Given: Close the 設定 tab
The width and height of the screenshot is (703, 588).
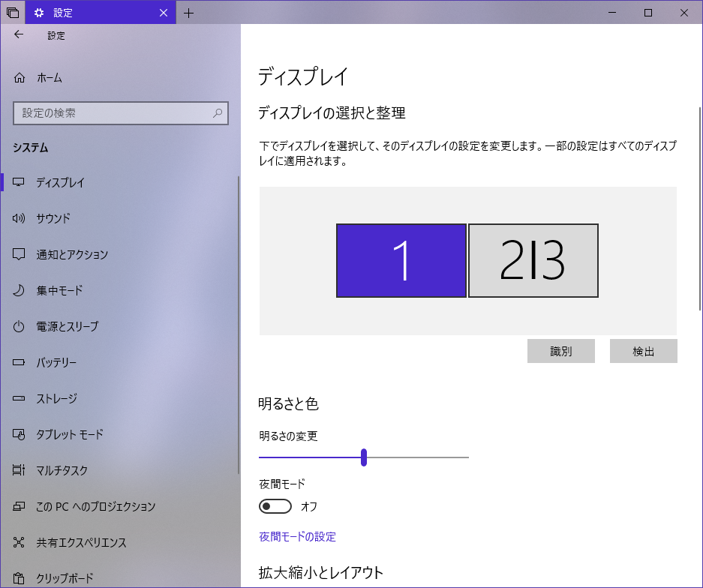Looking at the screenshot, I should coord(164,13).
